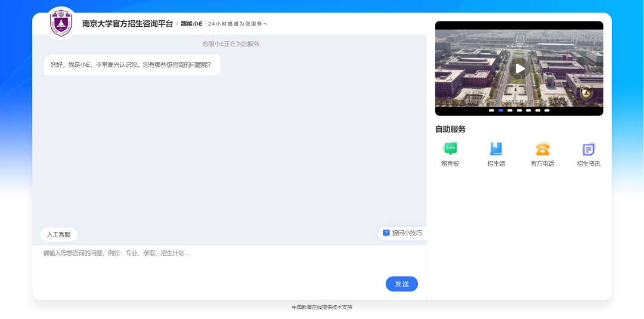Select the sixth carousel indicator dot
This screenshot has width=644, height=319.
point(538,110)
